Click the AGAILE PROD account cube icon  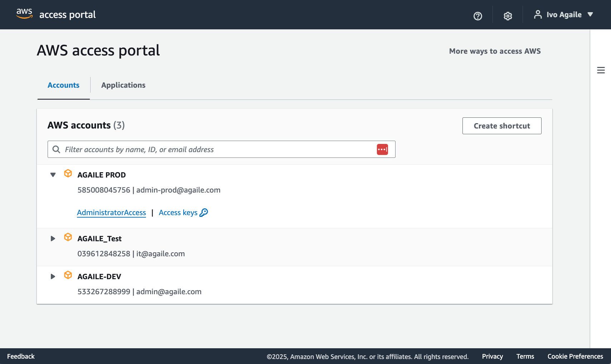click(68, 173)
